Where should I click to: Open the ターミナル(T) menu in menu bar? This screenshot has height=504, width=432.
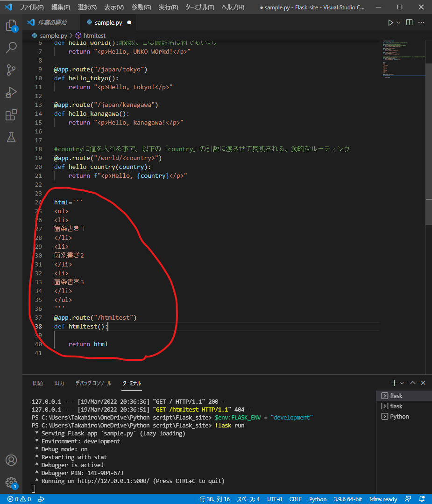[x=200, y=7]
